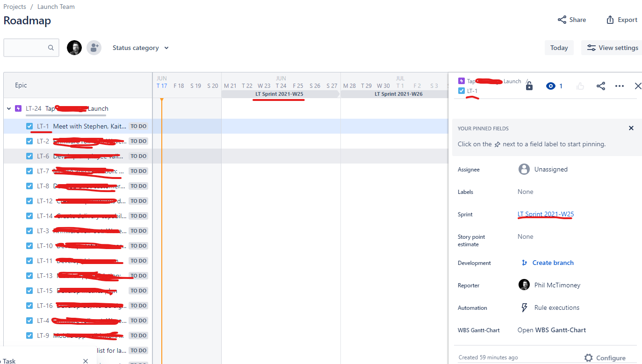Open the LT Sprint 2021-W25 link in panel
The width and height of the screenshot is (642, 364).
coord(546,214)
